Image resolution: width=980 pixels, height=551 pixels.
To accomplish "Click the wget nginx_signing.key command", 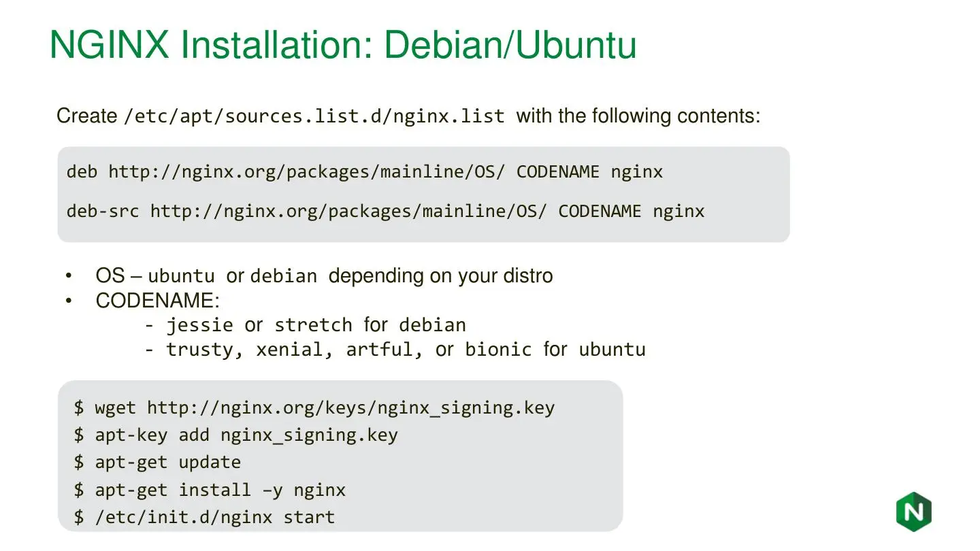I will pyautogui.click(x=314, y=408).
